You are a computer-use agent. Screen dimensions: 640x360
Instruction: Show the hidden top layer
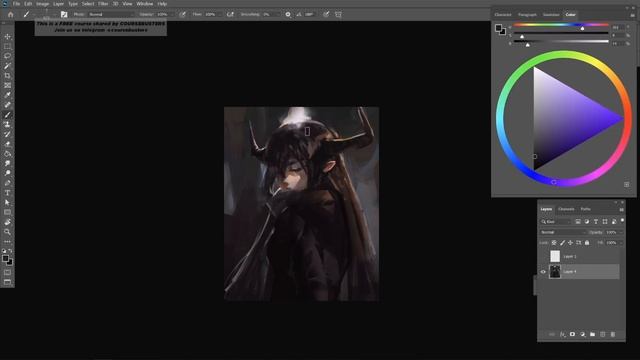[x=543, y=256]
